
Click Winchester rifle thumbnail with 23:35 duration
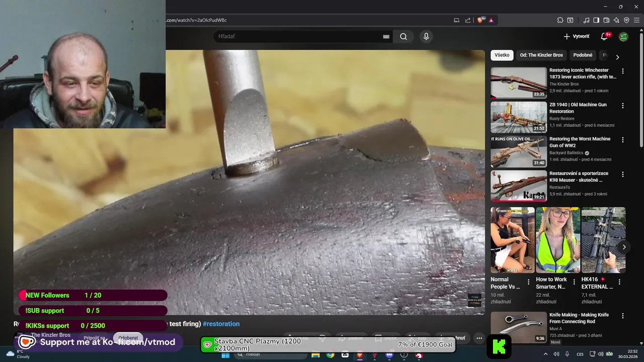(519, 82)
